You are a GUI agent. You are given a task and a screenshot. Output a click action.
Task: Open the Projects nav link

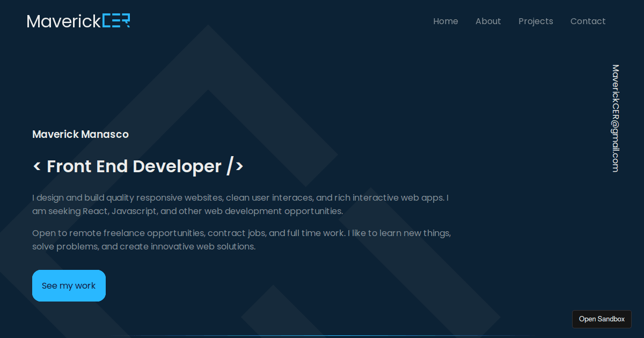click(x=536, y=21)
